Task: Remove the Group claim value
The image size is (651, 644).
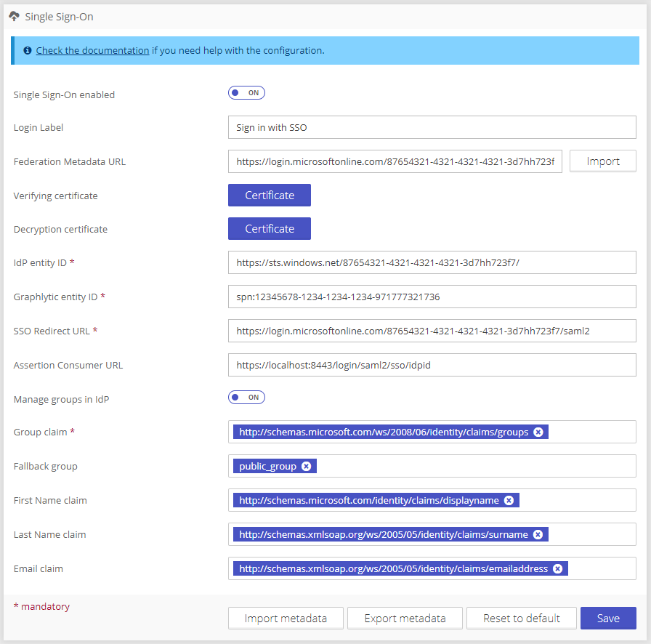Action: [538, 432]
